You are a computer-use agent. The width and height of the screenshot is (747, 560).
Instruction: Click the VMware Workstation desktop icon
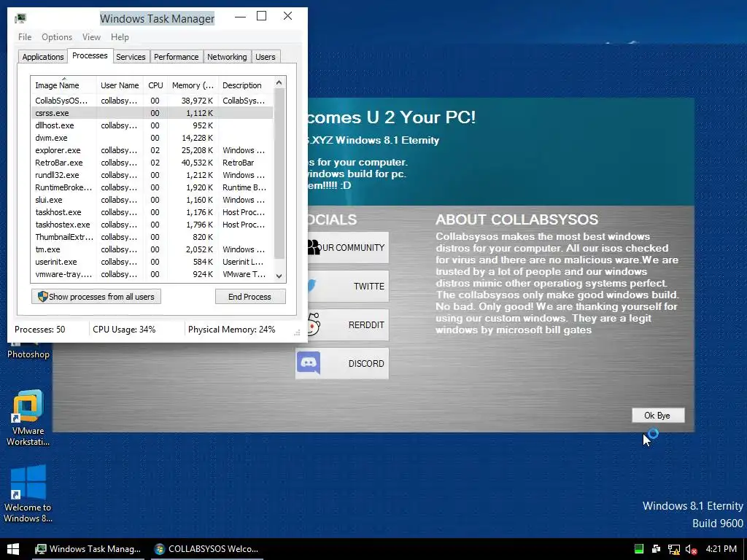tap(28, 419)
